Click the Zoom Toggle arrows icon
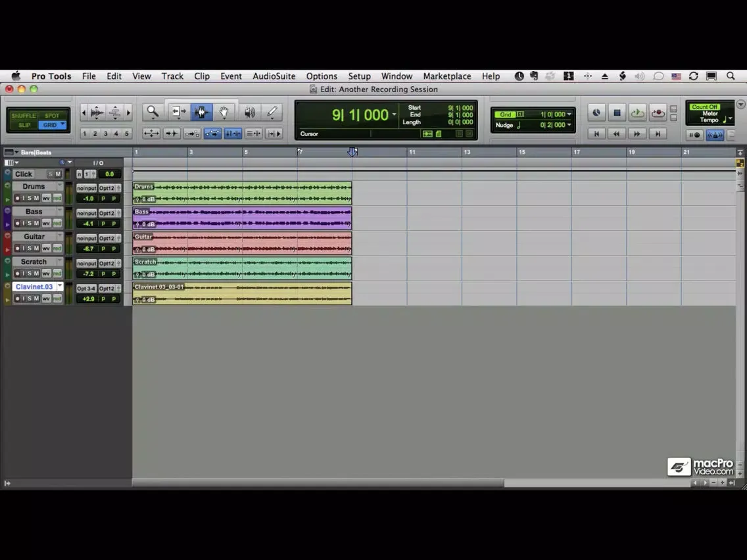Image resolution: width=747 pixels, height=560 pixels. tap(151, 134)
